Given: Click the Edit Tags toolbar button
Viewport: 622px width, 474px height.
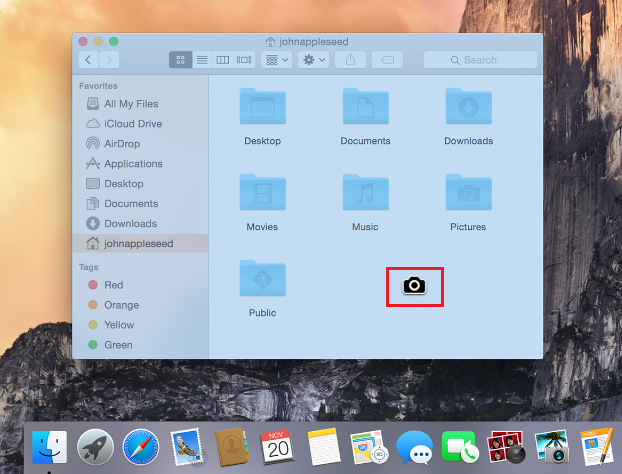Looking at the screenshot, I should coord(387,60).
